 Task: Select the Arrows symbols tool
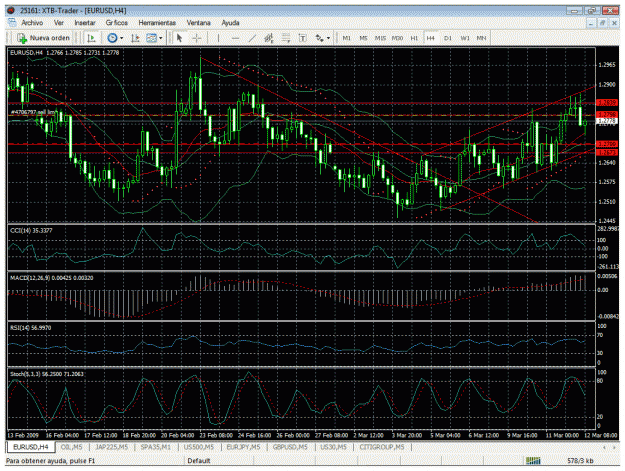point(319,38)
